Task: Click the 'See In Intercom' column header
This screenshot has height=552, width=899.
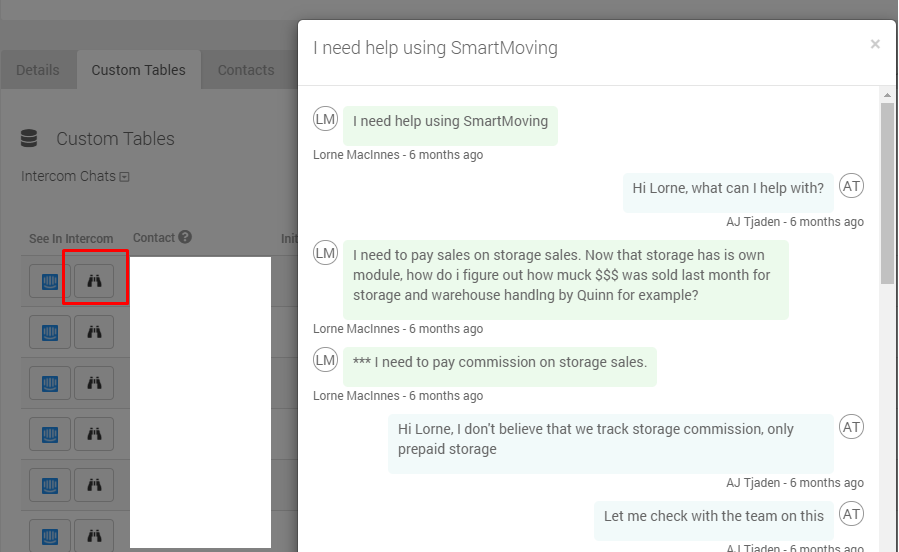Action: click(x=71, y=238)
